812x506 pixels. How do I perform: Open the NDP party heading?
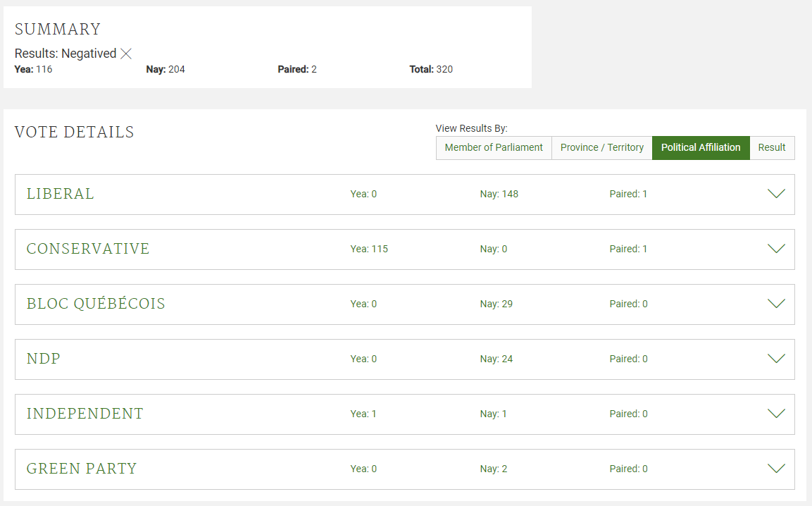coord(44,359)
